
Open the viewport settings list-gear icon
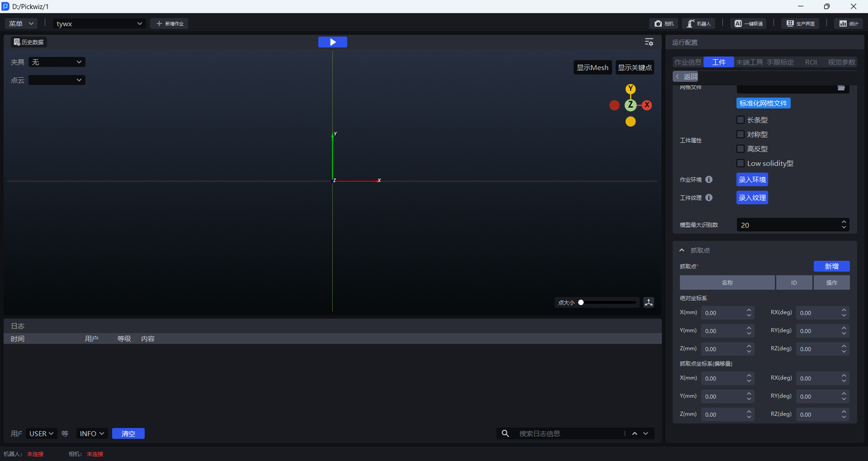click(x=649, y=42)
